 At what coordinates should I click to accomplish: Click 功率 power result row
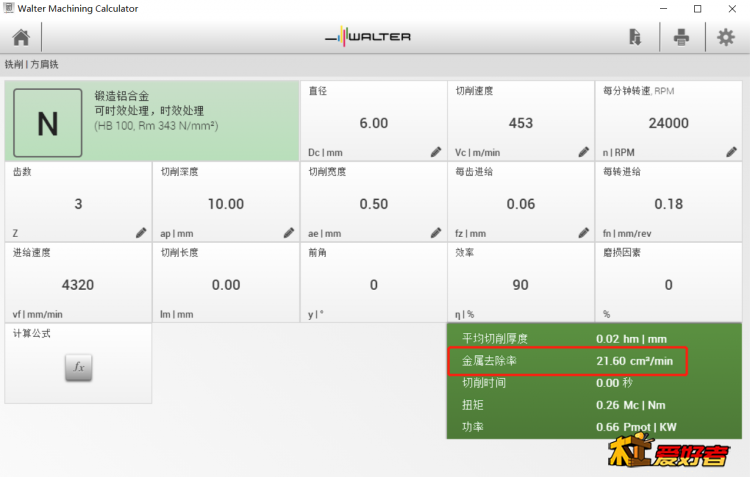click(x=594, y=427)
